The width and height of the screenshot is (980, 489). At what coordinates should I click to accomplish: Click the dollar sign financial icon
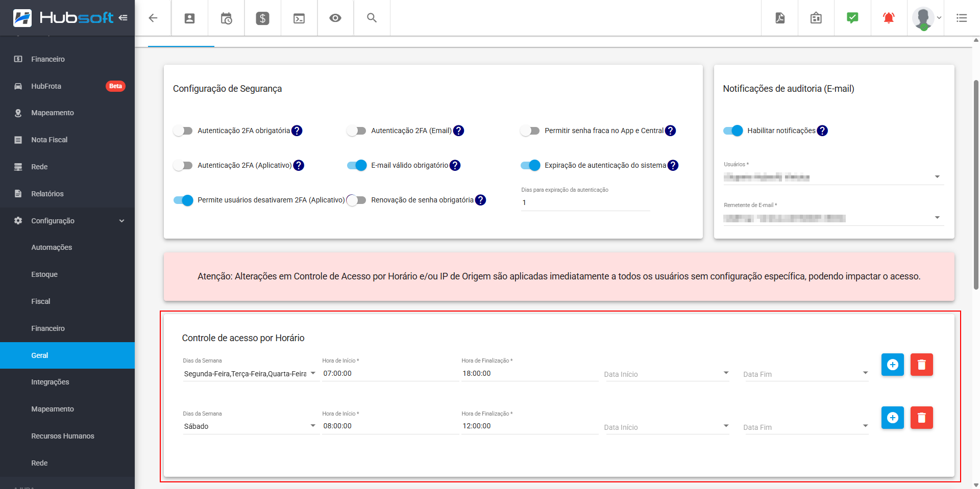pyautogui.click(x=262, y=18)
